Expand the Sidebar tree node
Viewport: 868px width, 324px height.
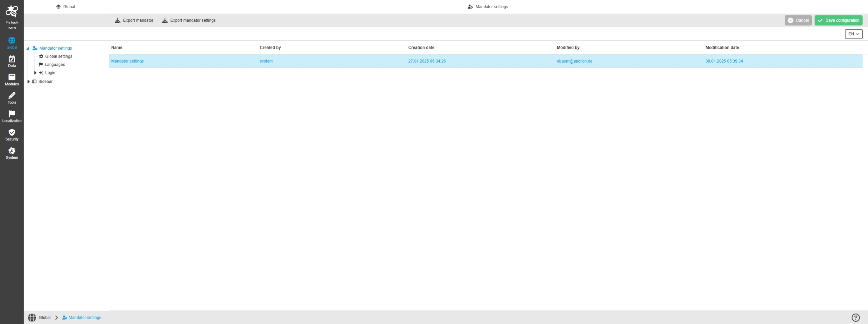point(28,81)
